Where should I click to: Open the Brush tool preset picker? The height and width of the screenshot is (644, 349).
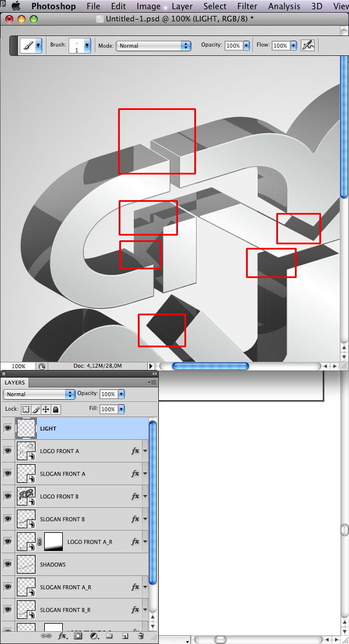(38, 45)
